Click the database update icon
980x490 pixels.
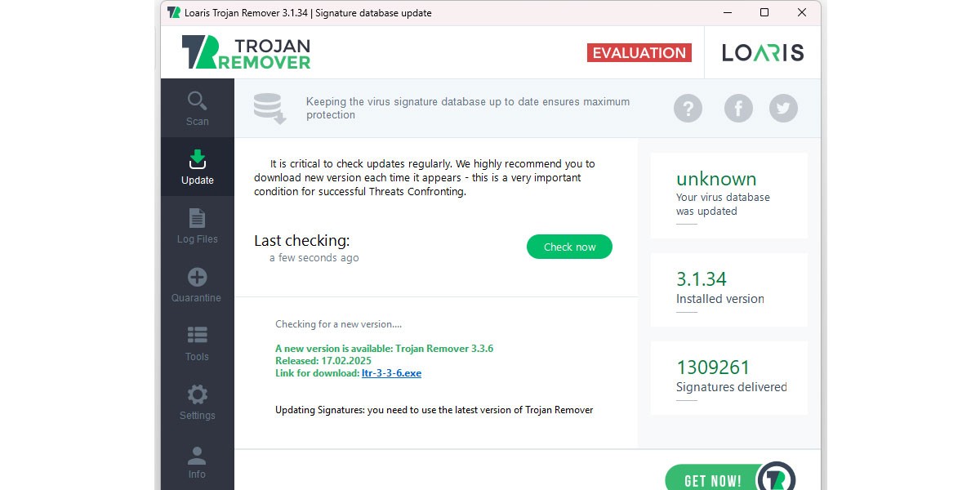269,109
